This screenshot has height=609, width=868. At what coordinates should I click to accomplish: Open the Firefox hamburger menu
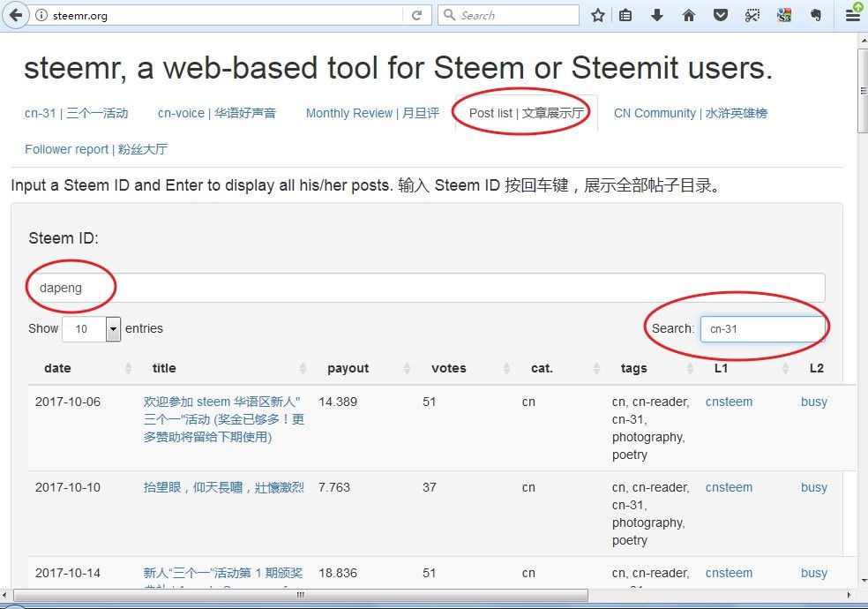(852, 15)
